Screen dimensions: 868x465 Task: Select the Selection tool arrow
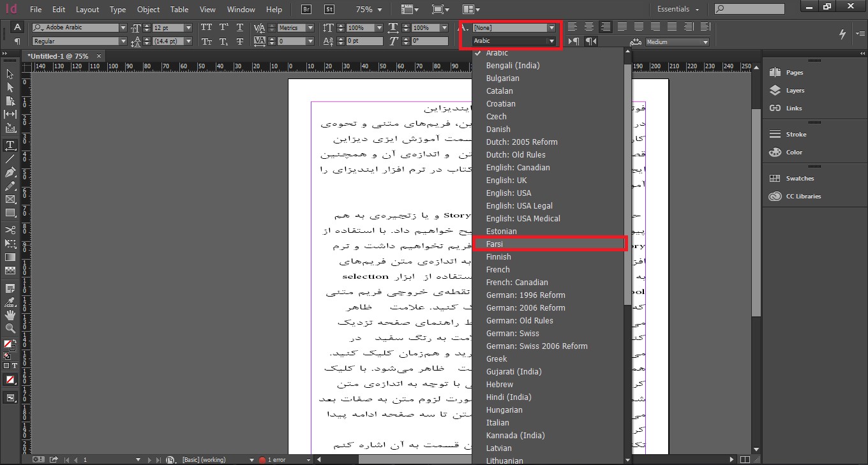10,75
